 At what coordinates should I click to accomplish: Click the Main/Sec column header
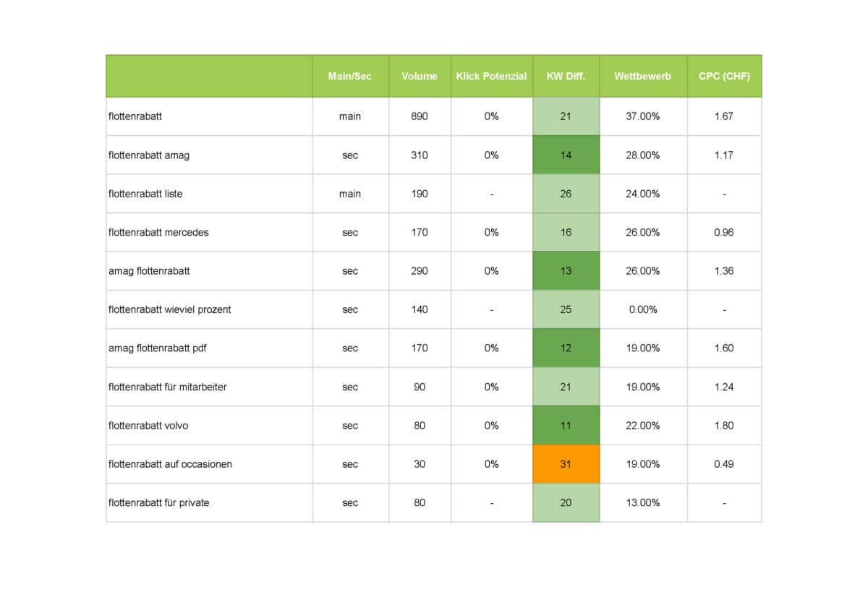click(350, 76)
